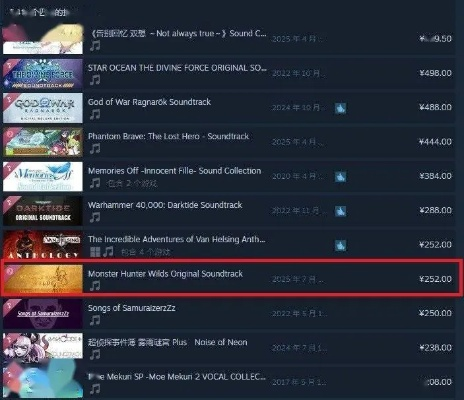The image size is (464, 400).
Task: Click blue thumbs-up icon on Darktide Soundtrack row
Action: tap(340, 211)
